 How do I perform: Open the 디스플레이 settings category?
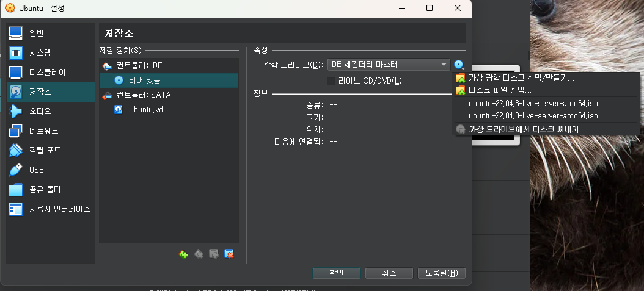[x=51, y=73]
